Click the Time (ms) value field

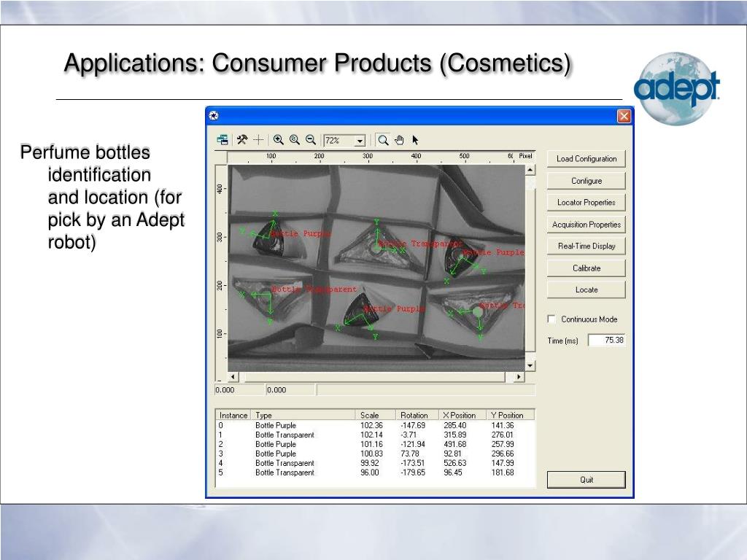(606, 340)
